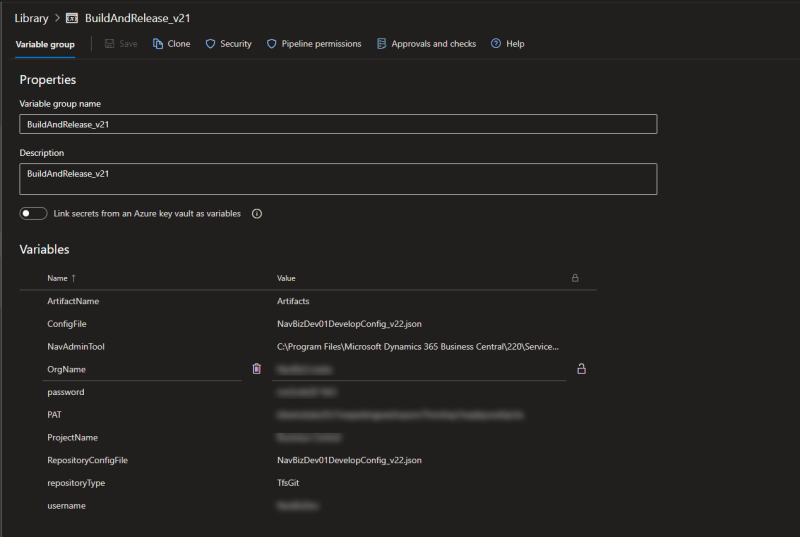800x537 pixels.
Task: Delete the OrgName variable with trash icon
Action: tap(257, 369)
